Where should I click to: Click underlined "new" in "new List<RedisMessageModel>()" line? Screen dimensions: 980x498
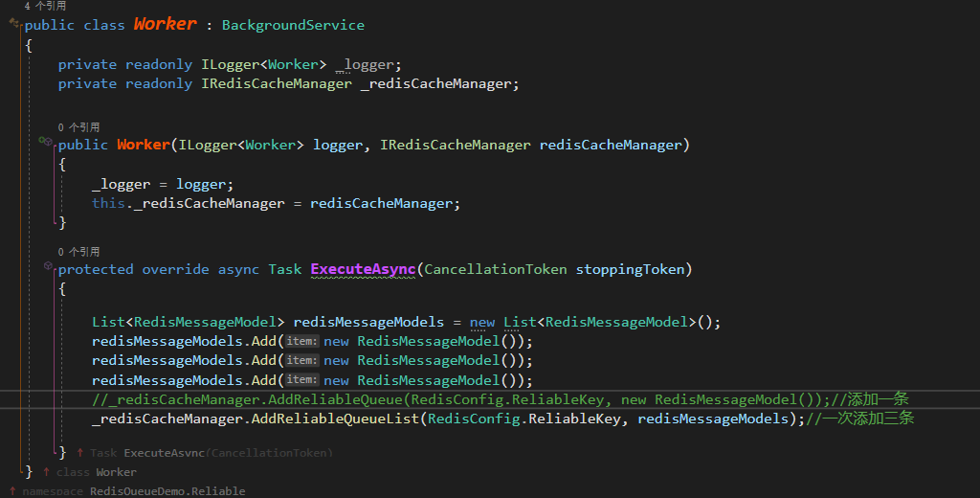482,323
